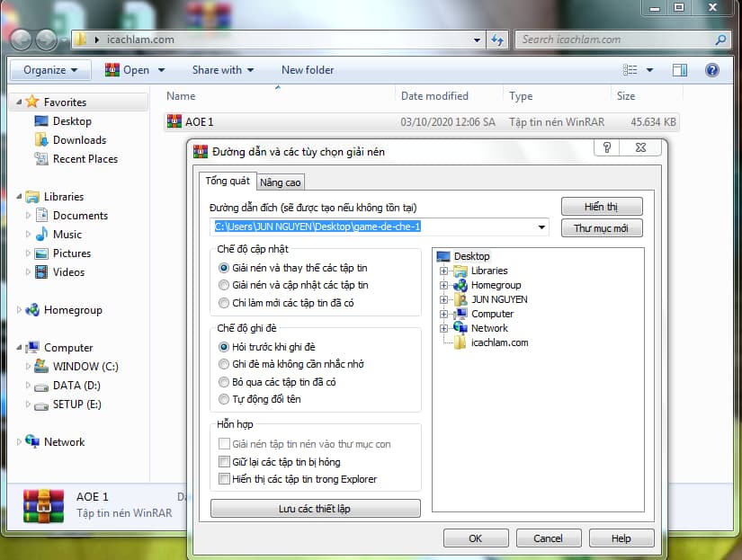Switch to the 'Tổng quát' tab
Screen dimensions: 742x560
pos(228,181)
